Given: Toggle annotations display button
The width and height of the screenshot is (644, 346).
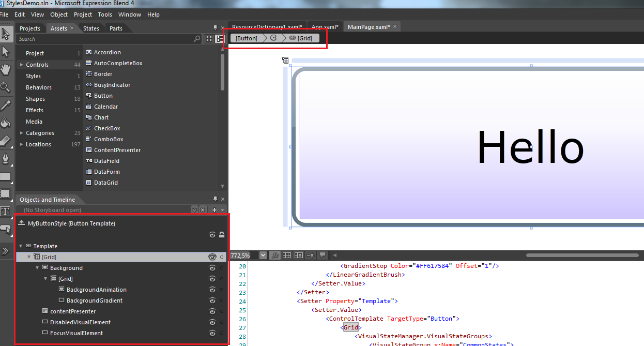Looking at the screenshot, I should point(323,255).
